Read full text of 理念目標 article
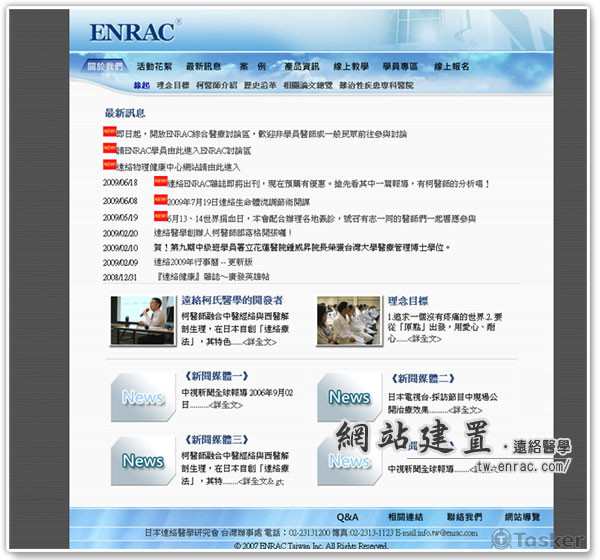The width and height of the screenshot is (600, 560). click(425, 339)
